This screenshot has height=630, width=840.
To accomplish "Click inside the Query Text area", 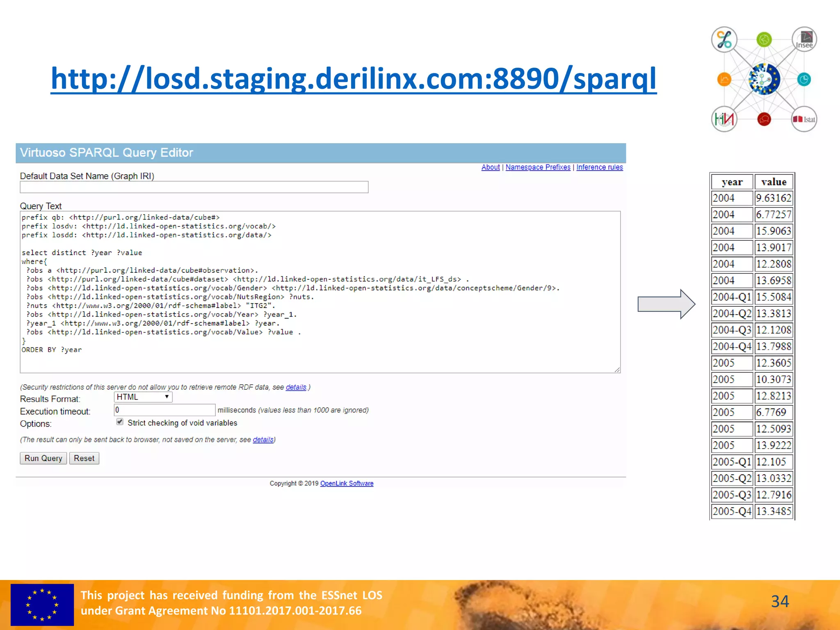I will [320, 292].
